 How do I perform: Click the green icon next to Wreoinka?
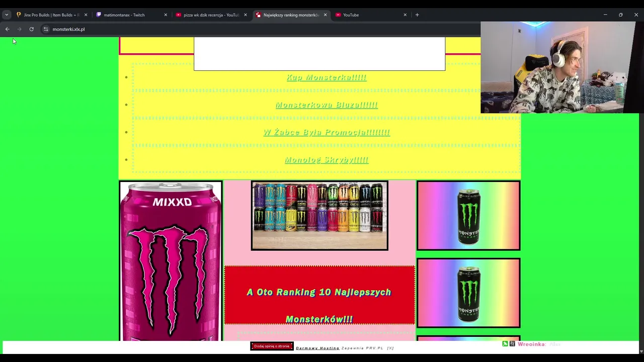pos(505,344)
